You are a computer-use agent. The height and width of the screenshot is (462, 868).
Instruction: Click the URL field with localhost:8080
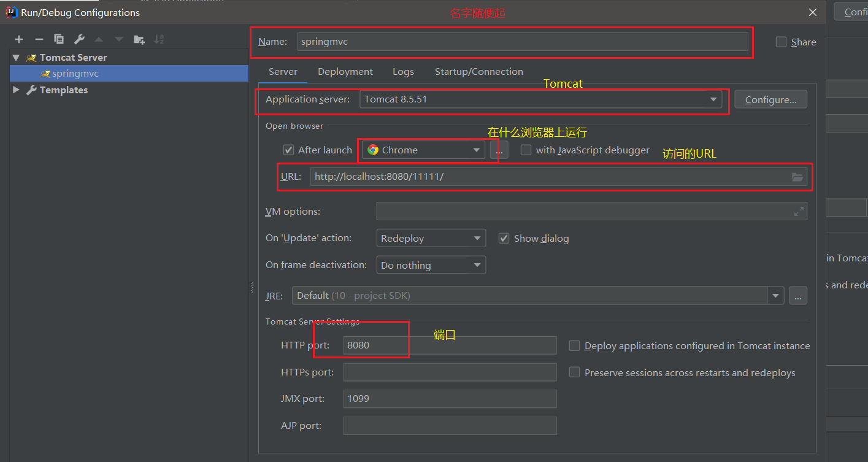(x=558, y=177)
